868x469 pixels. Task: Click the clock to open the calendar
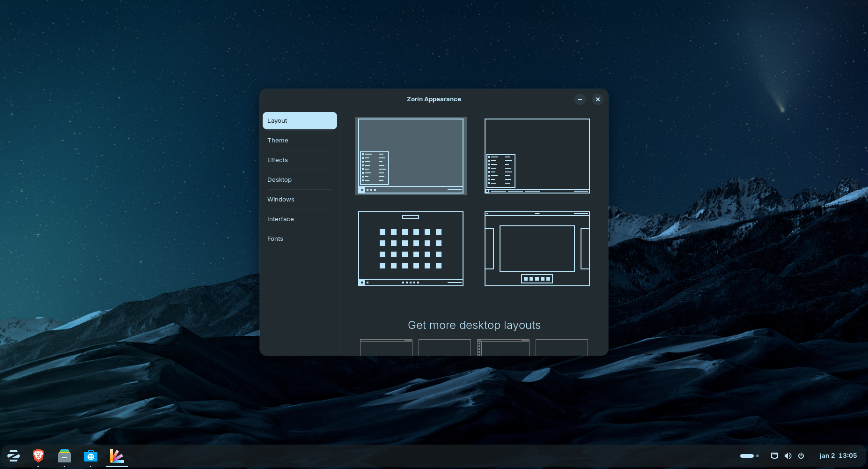pyautogui.click(x=839, y=455)
